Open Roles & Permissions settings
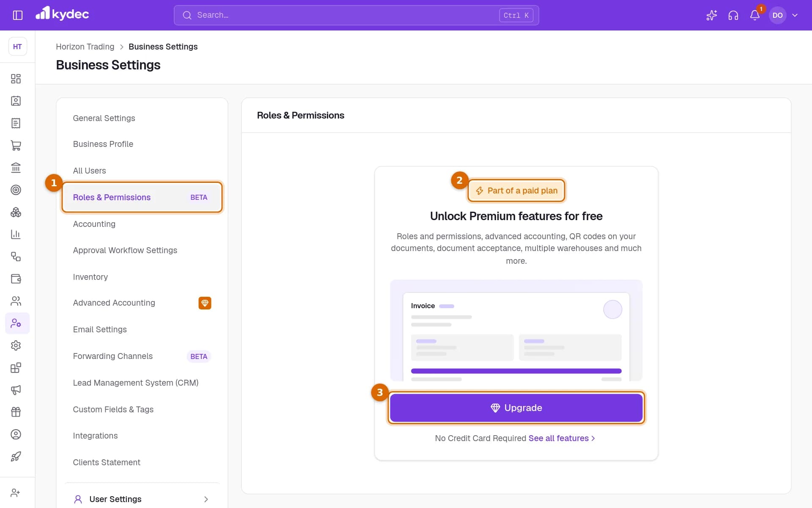The image size is (812, 508). pos(142,197)
